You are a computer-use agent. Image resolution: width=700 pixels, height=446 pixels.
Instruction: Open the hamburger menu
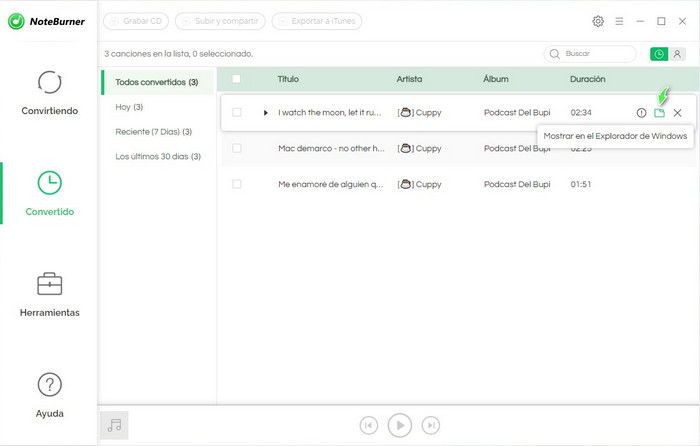point(619,21)
